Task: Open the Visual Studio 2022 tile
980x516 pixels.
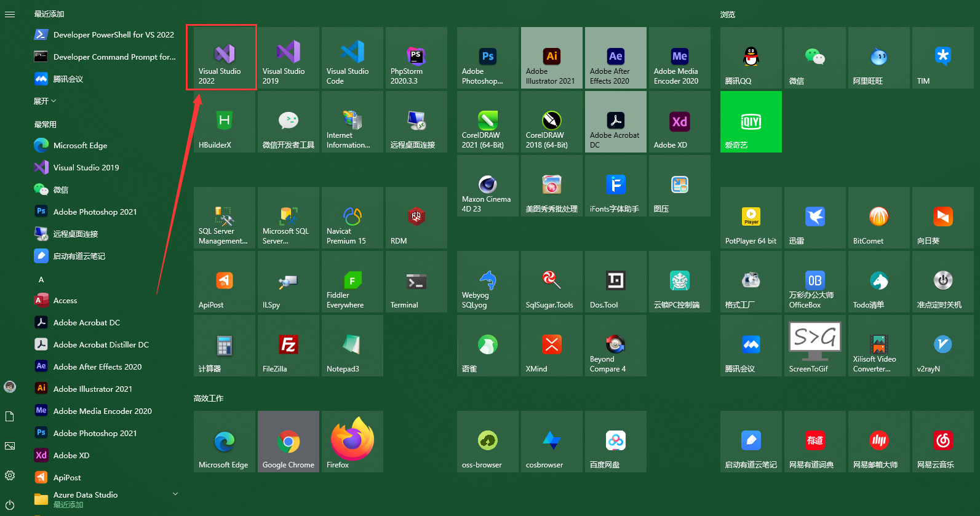Action: pyautogui.click(x=224, y=58)
